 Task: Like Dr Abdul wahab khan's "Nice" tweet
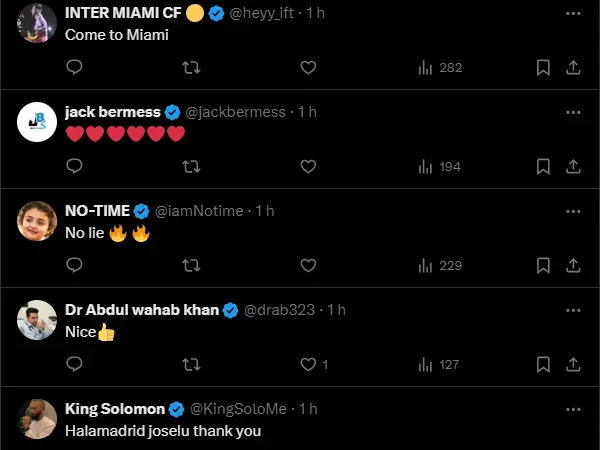[x=308, y=364]
